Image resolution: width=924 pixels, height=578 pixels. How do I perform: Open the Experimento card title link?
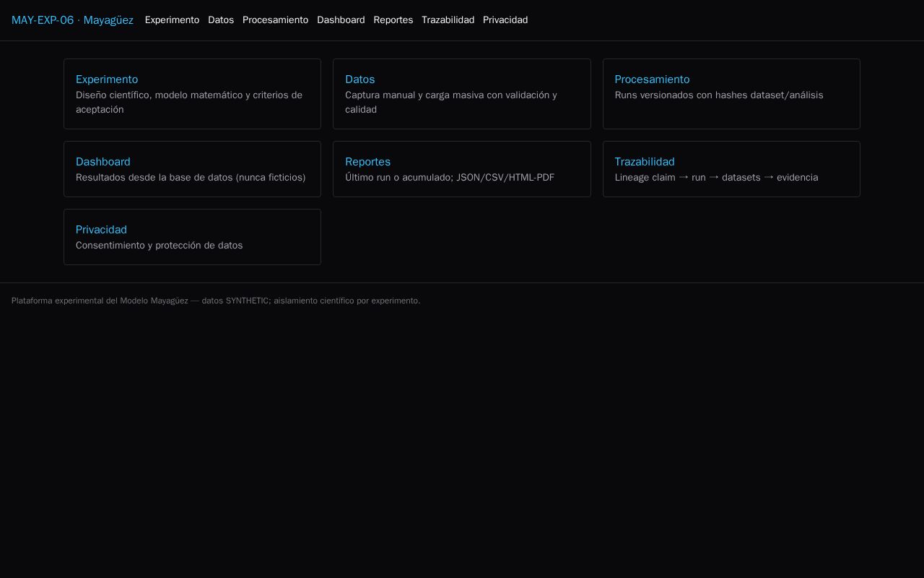[107, 79]
